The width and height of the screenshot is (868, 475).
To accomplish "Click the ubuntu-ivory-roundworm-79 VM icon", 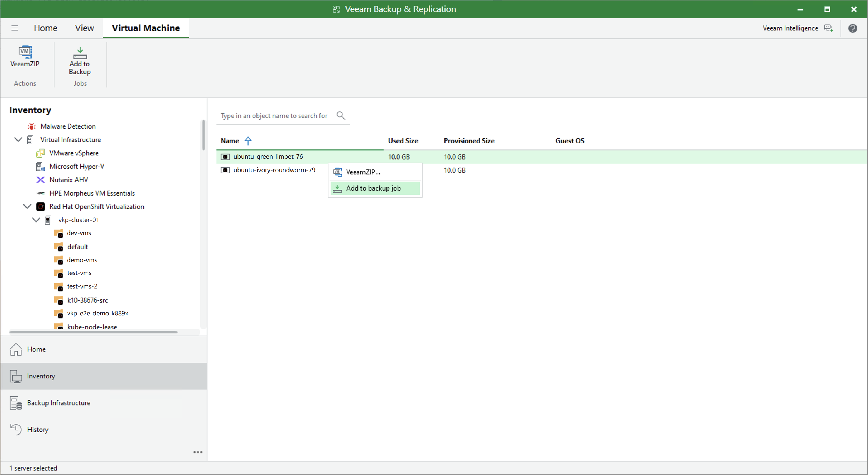I will click(225, 170).
